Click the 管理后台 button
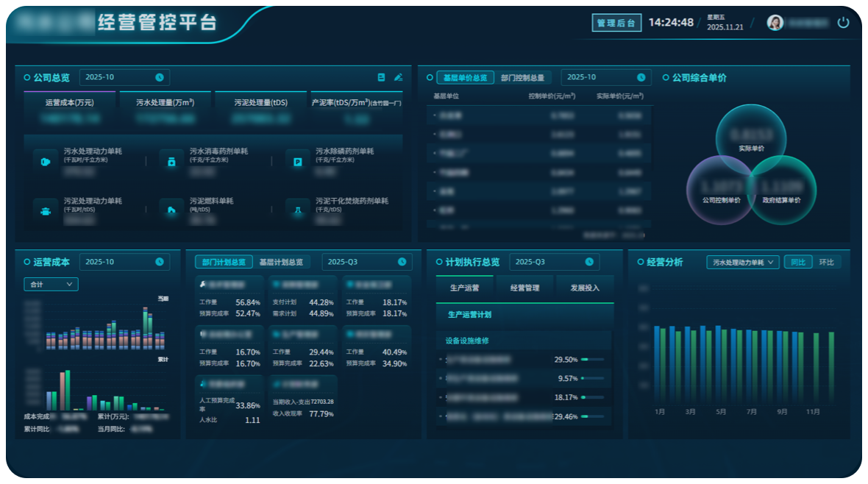The width and height of the screenshot is (868, 484). (616, 23)
